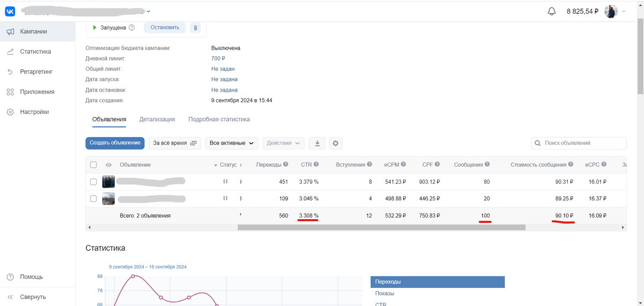This screenshot has width=644, height=306.
Task: Click the trash icon to delete the campaign
Action: 195,28
